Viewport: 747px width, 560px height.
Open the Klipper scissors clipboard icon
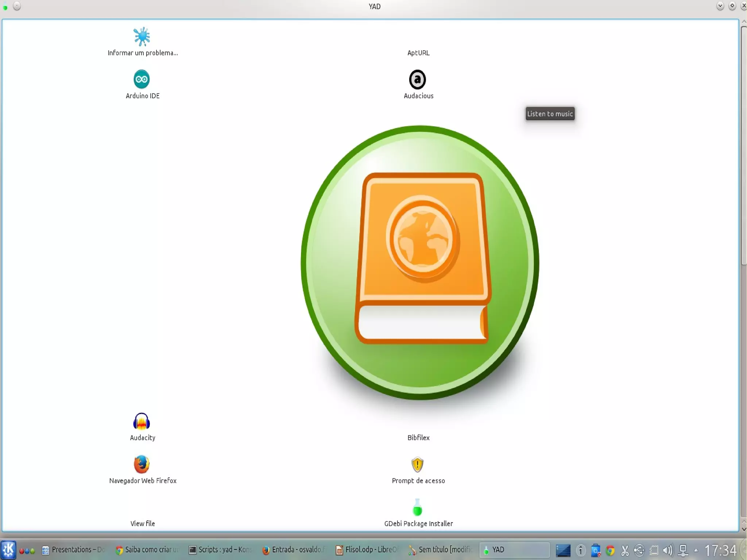pyautogui.click(x=625, y=550)
